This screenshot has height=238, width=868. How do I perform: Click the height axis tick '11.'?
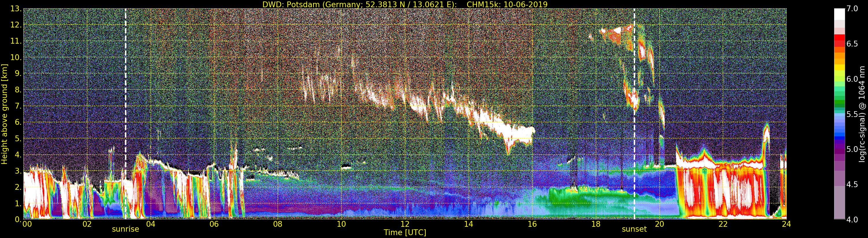pyautogui.click(x=16, y=41)
